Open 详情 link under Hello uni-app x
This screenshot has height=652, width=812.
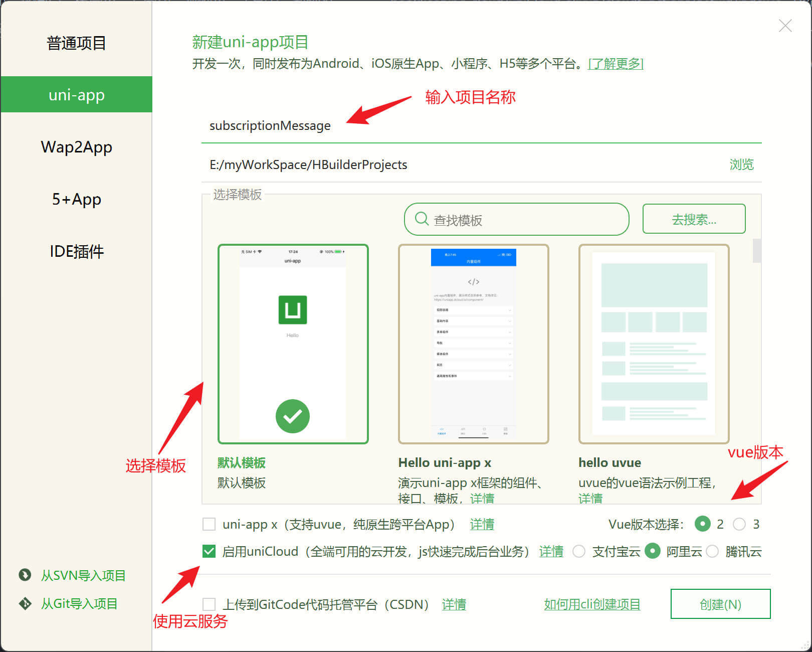[x=482, y=498]
